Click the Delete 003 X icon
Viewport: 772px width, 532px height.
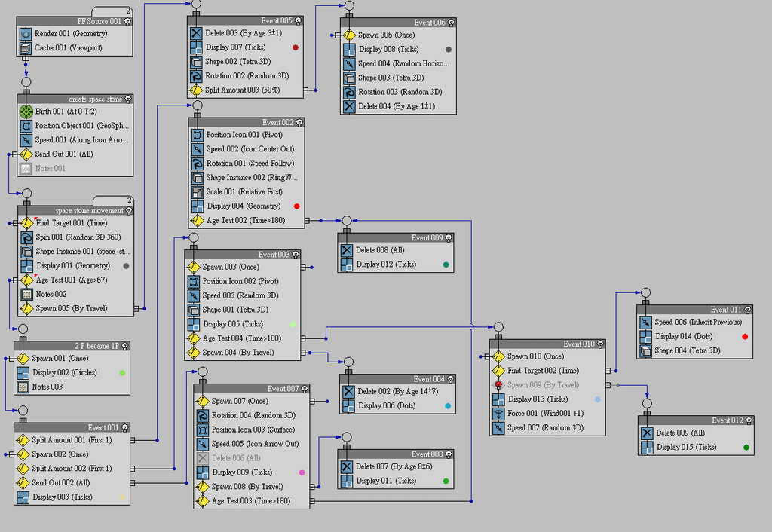[x=196, y=33]
